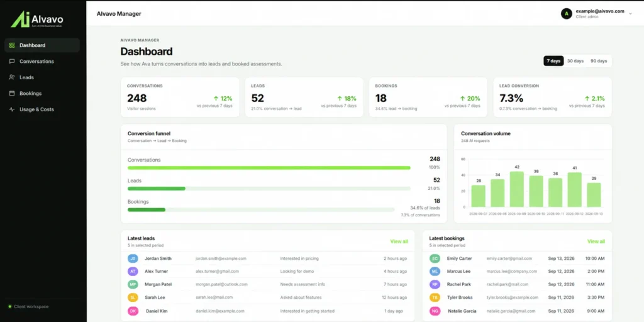This screenshot has width=644, height=322.
Task: Click the chart bar labeled 29
Action: (594, 195)
